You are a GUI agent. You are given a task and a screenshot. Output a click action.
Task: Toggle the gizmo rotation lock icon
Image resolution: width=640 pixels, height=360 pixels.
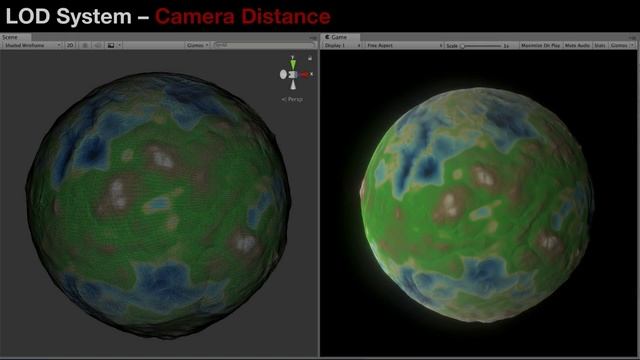pyautogui.click(x=310, y=58)
